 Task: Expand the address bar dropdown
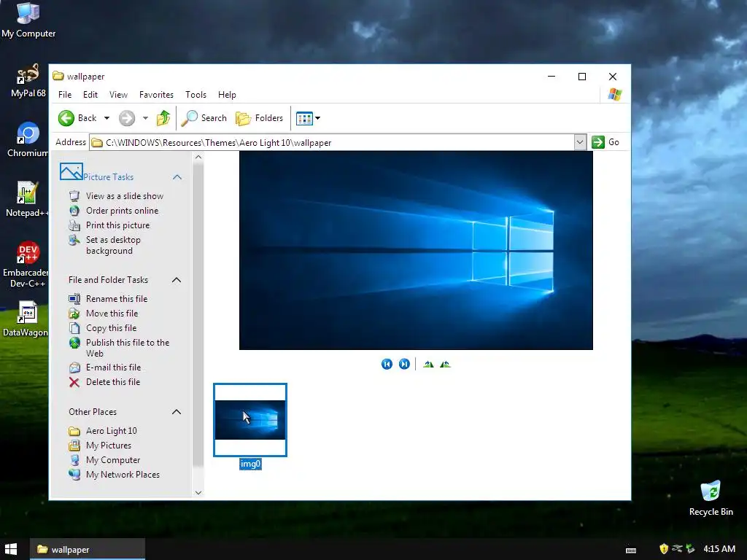pos(580,142)
